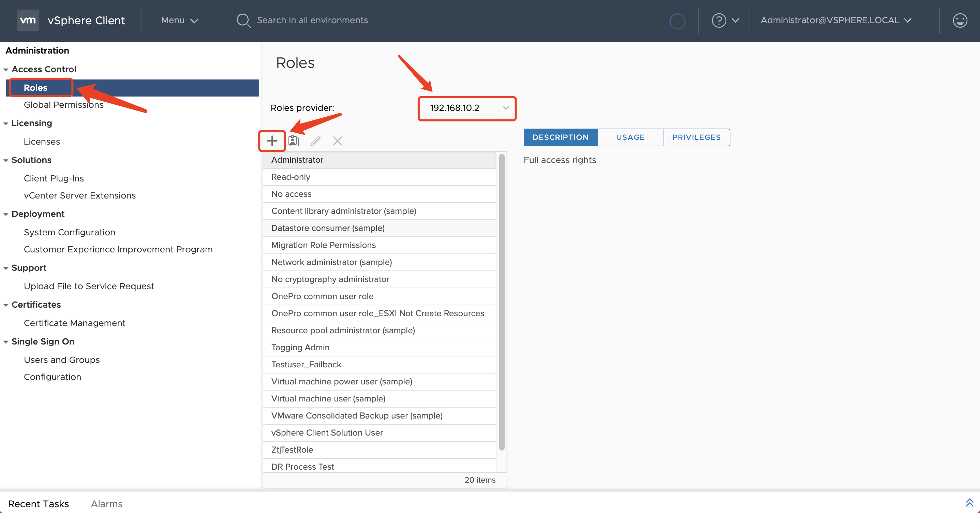The image size is (980, 513).
Task: Open Certificate Management
Action: (x=74, y=323)
